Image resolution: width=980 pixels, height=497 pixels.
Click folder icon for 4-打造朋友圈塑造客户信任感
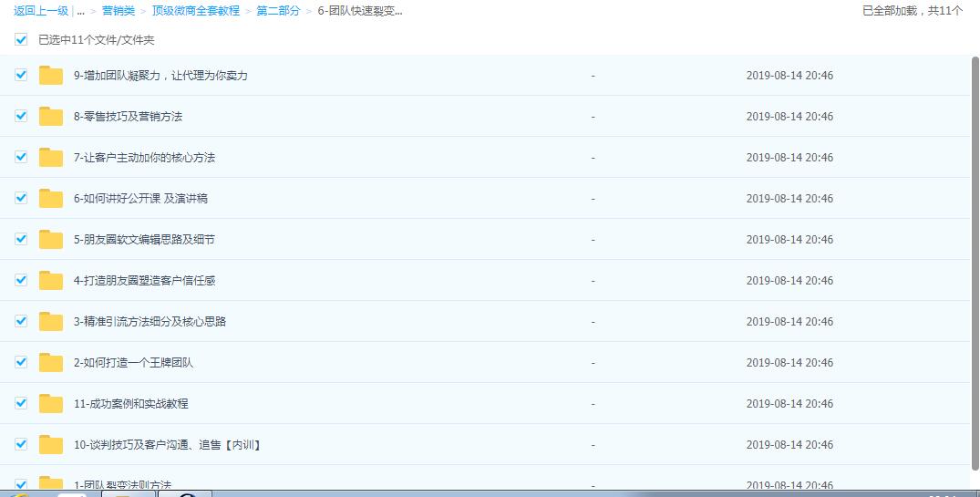point(51,281)
